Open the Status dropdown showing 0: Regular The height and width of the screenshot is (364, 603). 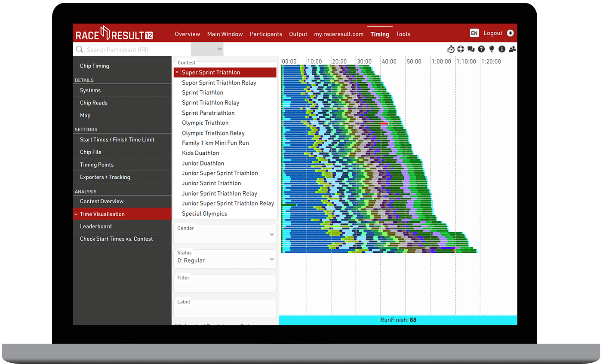[225, 259]
